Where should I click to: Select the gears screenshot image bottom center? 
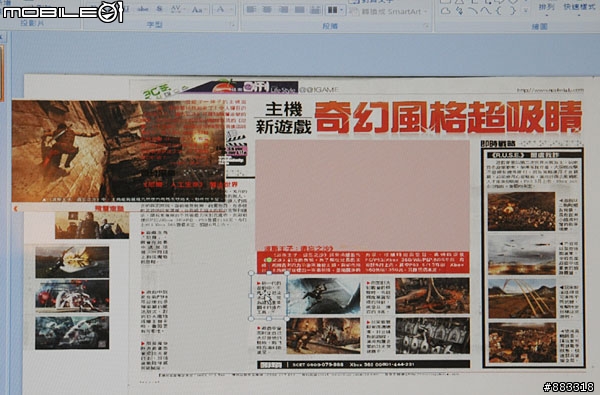click(x=432, y=336)
